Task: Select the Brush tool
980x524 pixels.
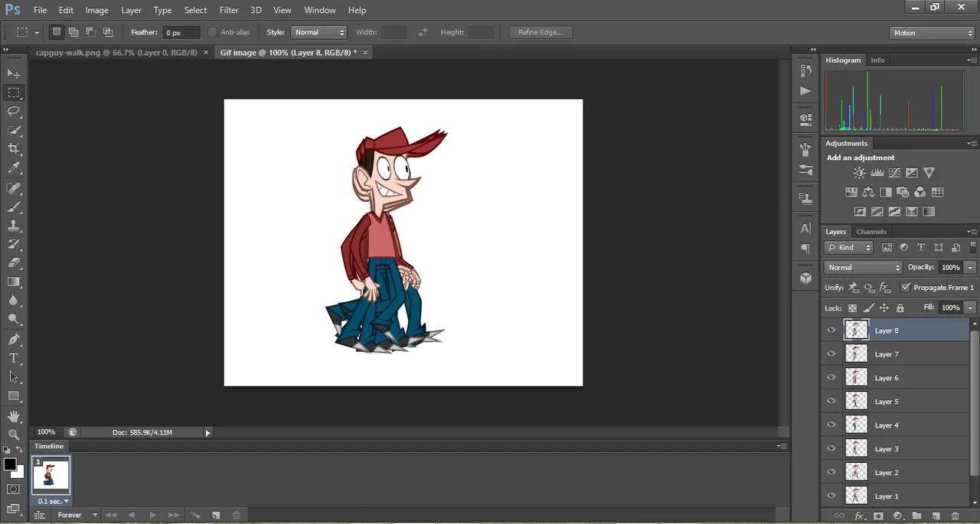Action: pyautogui.click(x=14, y=207)
